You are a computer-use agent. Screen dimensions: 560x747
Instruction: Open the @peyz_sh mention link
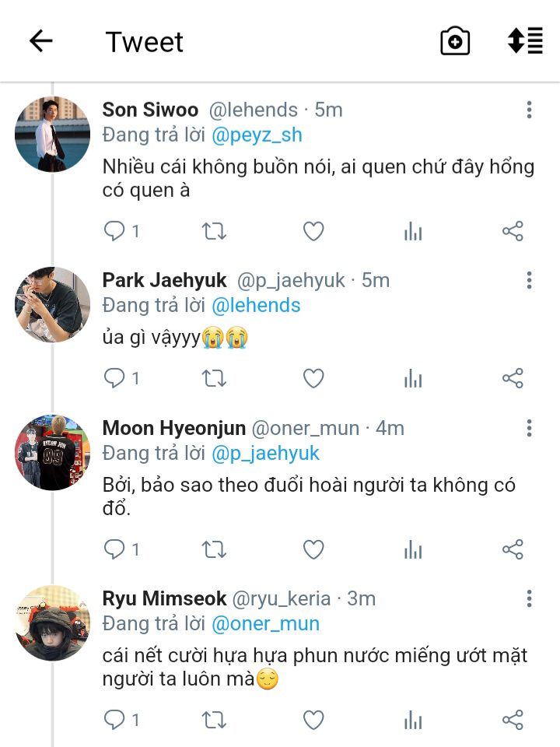click(257, 135)
